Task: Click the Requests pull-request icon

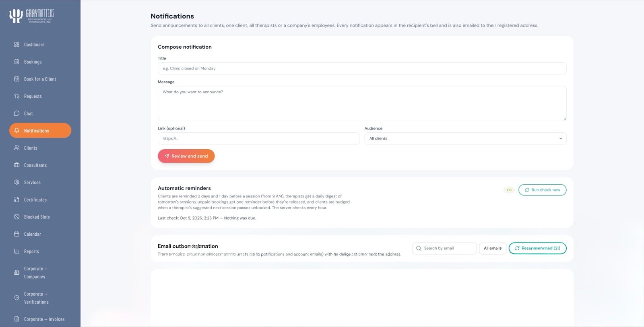Action: (17, 96)
